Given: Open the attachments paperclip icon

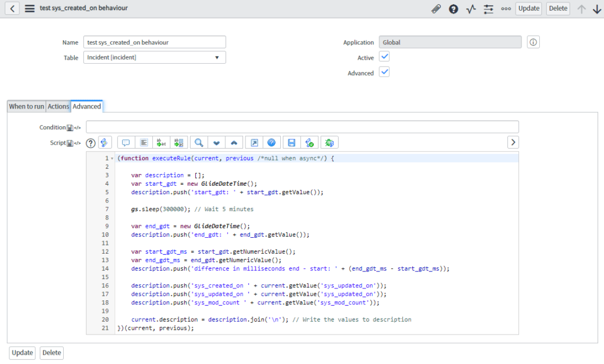Looking at the screenshot, I should pos(435,8).
